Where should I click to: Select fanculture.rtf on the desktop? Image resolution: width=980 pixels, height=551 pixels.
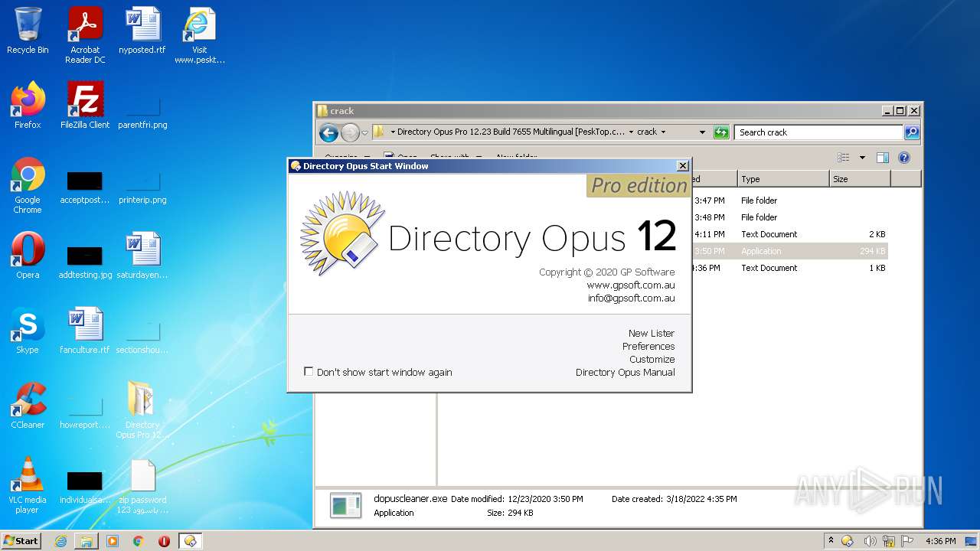pos(85,331)
